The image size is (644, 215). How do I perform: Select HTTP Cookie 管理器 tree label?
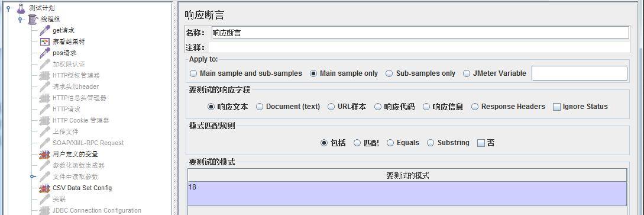(81, 120)
